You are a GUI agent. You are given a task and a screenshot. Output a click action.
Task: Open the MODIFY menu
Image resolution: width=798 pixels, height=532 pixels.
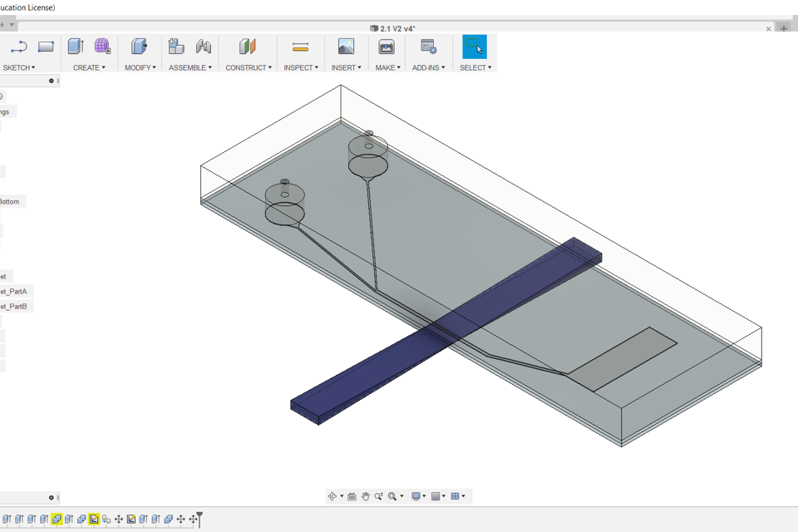[140, 67]
